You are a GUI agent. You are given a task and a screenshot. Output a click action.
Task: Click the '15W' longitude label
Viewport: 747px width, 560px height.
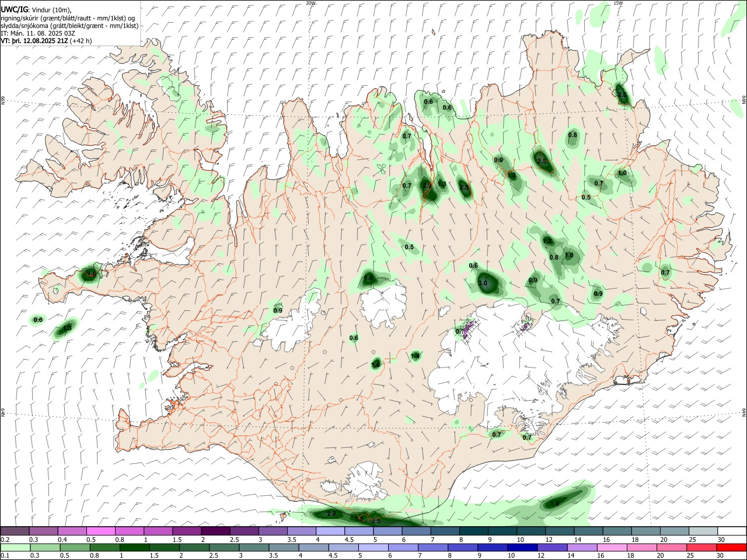(618, 3)
